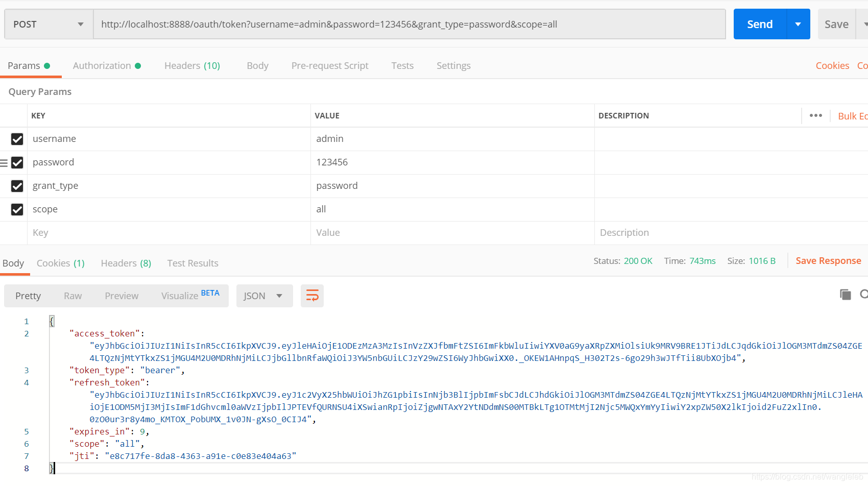Open the Cookies link at top right
The height and width of the screenshot is (486, 868).
point(832,65)
